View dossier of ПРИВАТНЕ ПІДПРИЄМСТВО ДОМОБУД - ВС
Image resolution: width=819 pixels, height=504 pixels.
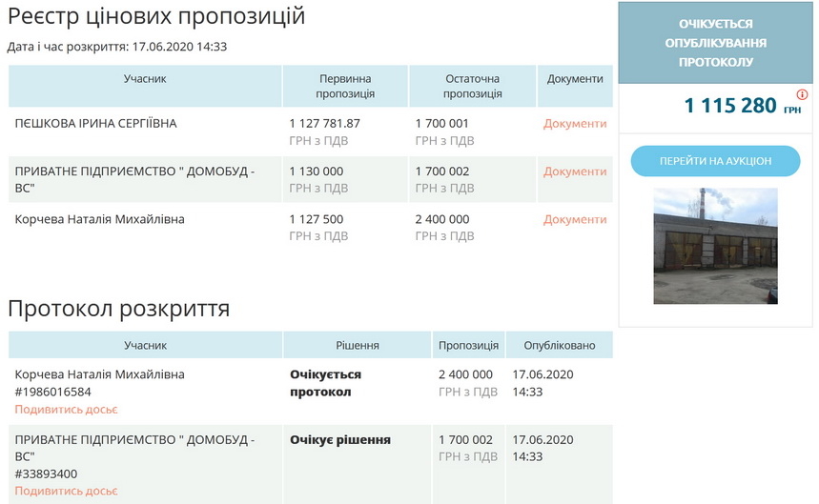click(x=66, y=491)
